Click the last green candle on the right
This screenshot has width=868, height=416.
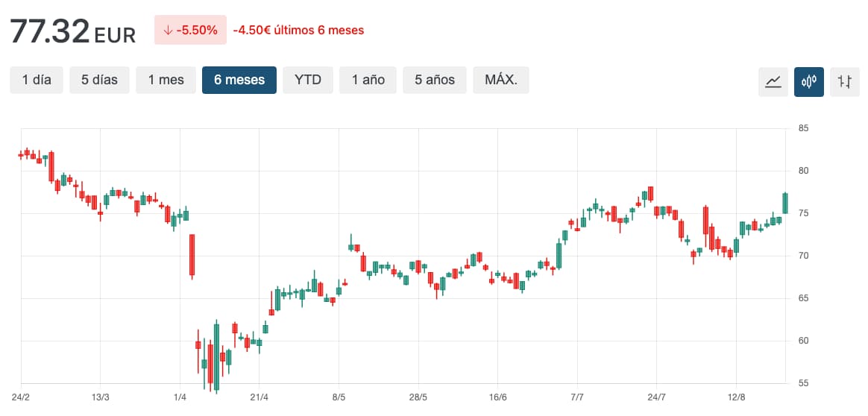pyautogui.click(x=785, y=203)
